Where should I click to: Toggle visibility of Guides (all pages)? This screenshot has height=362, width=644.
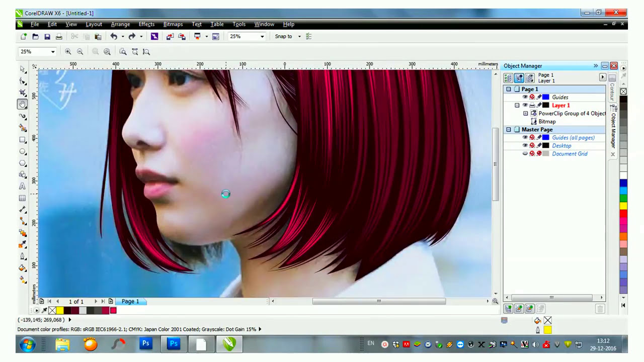coord(525,137)
